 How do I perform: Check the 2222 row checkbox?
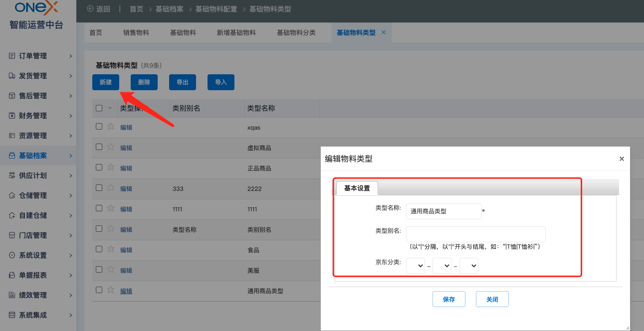[x=99, y=188]
